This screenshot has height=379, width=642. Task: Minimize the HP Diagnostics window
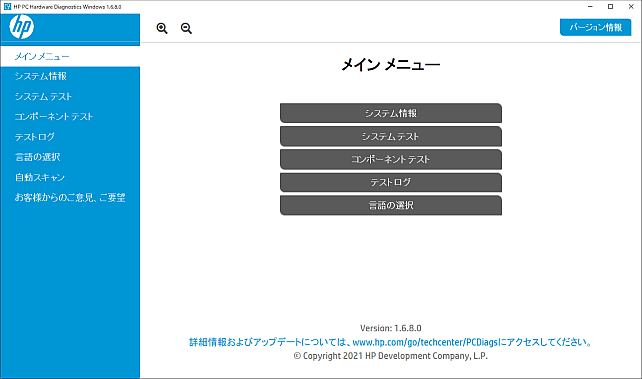pos(590,7)
